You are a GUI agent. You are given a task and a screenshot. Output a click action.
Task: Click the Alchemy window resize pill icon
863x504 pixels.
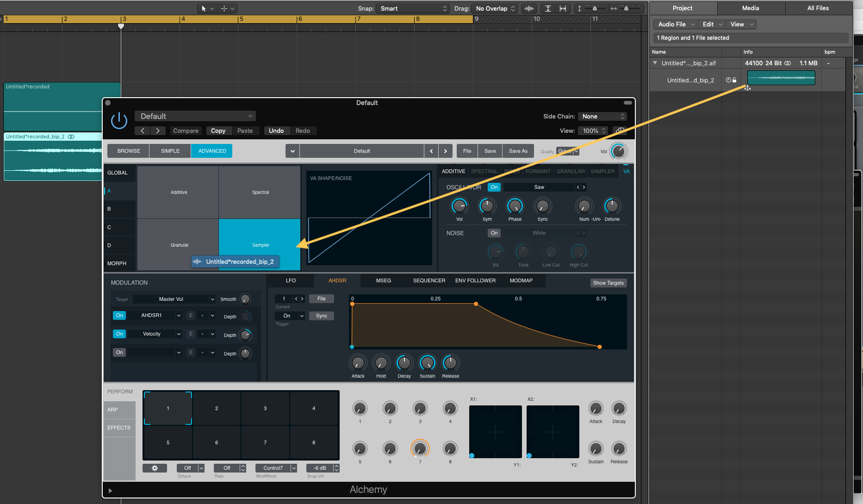click(x=628, y=103)
